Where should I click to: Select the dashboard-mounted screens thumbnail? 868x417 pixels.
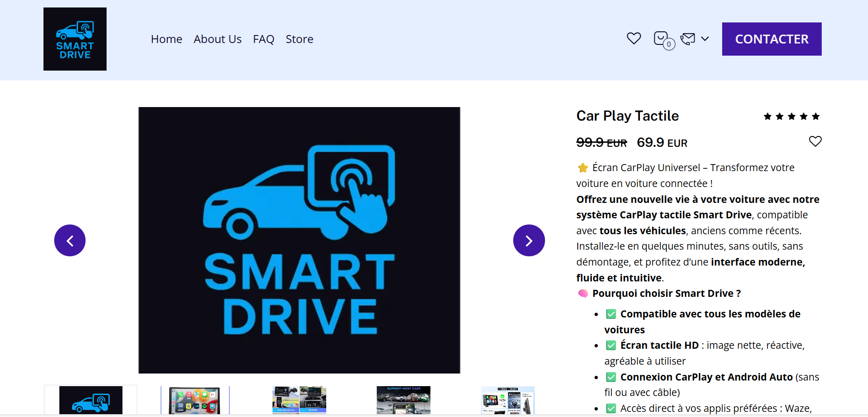click(x=299, y=400)
